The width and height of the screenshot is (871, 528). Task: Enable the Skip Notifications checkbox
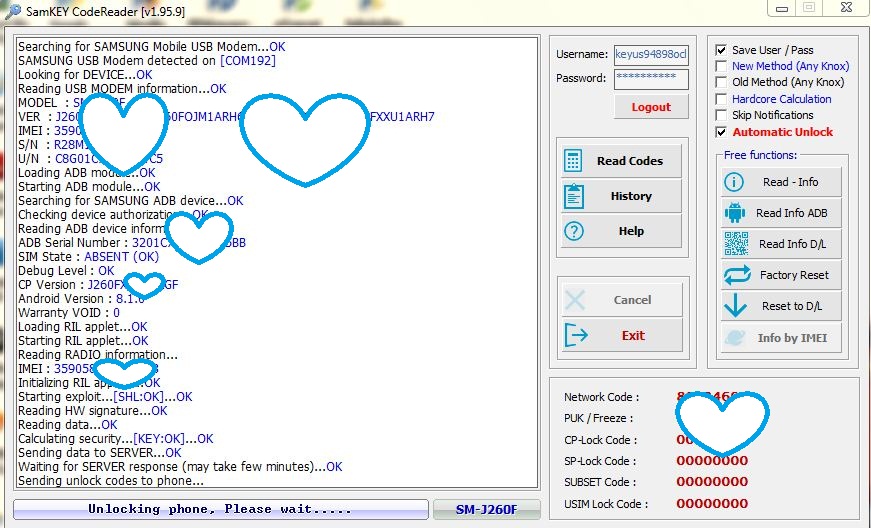[721, 115]
